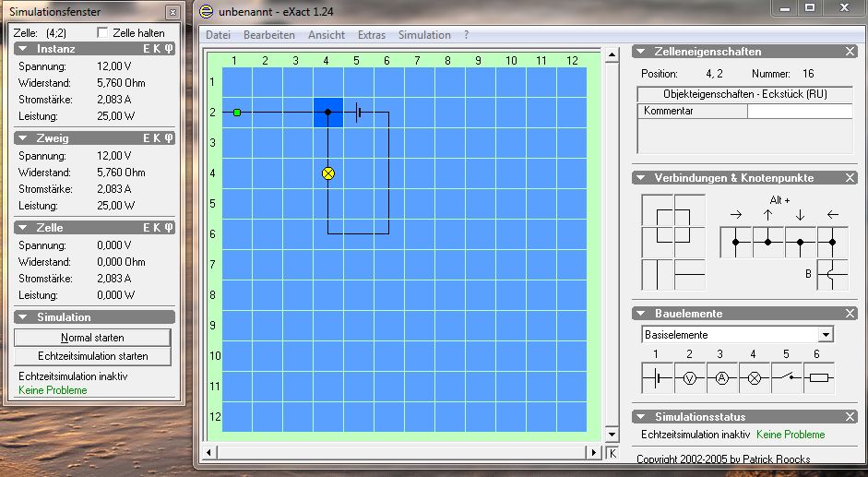The height and width of the screenshot is (477, 868).
Task: Pick the horizontal wire connection piece
Action: [x=689, y=275]
